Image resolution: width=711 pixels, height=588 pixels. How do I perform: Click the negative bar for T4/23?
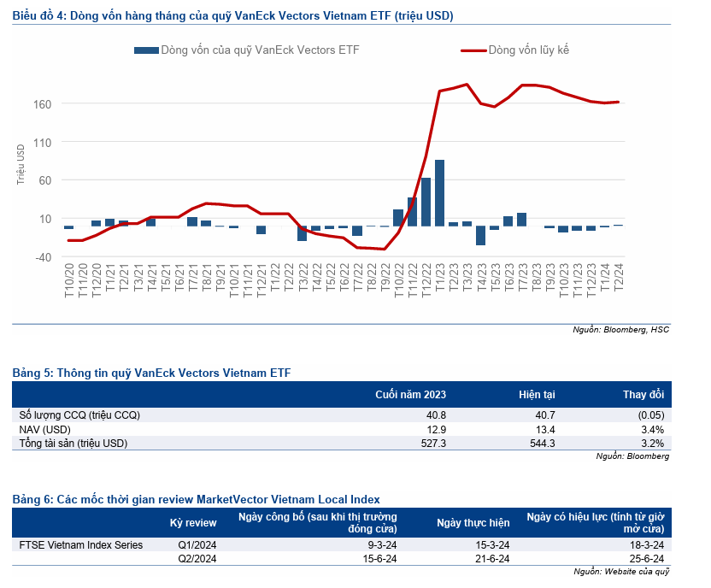(x=480, y=235)
